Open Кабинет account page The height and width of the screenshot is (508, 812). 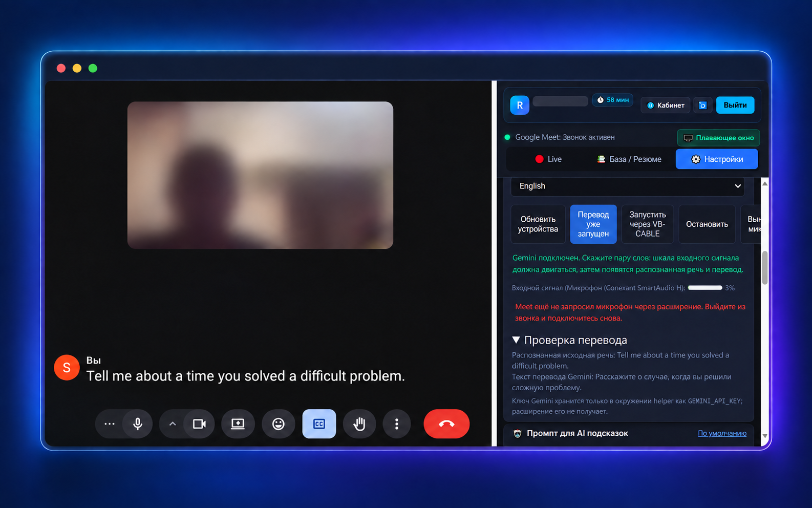click(x=666, y=105)
